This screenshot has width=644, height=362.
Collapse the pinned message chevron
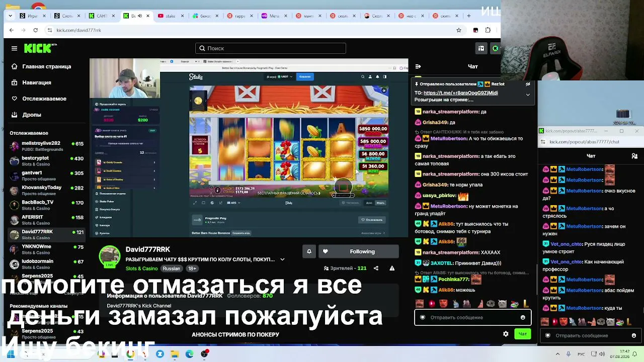pos(528,95)
